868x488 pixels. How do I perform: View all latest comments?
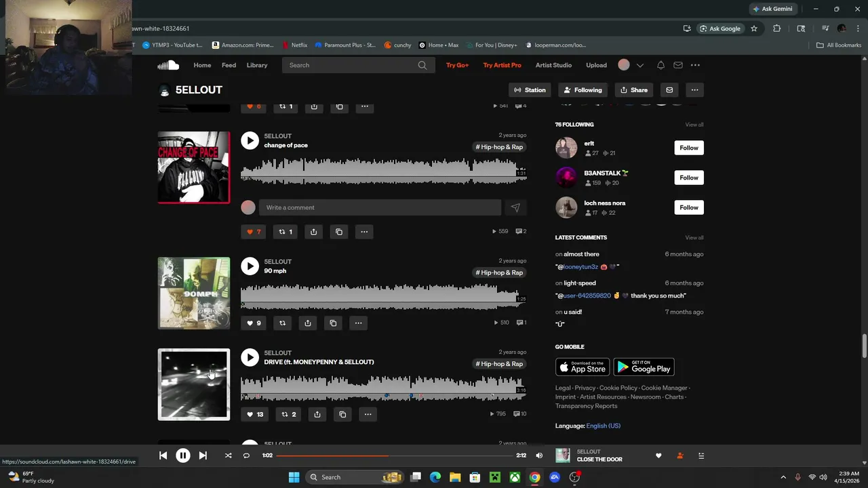click(694, 238)
